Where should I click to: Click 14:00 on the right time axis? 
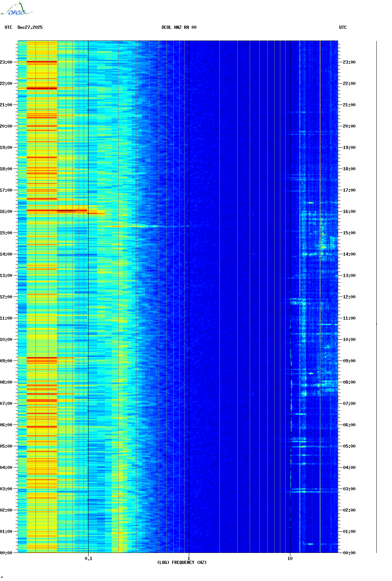pos(349,254)
